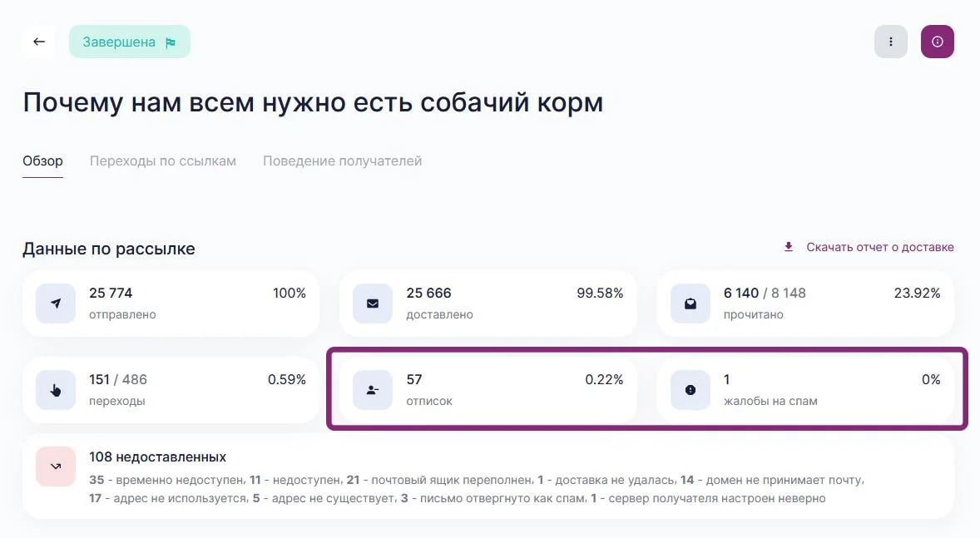Switch to the Обзор tab
Screen dimensions: 980x538
42,161
